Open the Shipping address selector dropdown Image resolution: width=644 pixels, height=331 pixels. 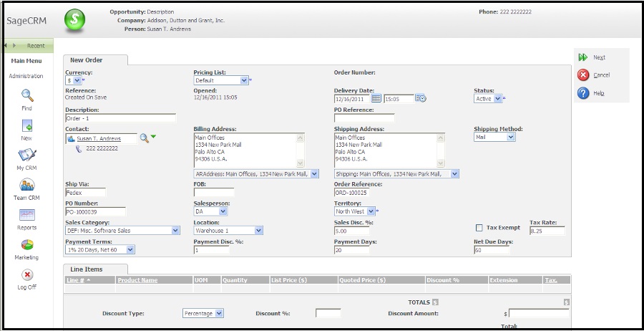click(x=396, y=174)
